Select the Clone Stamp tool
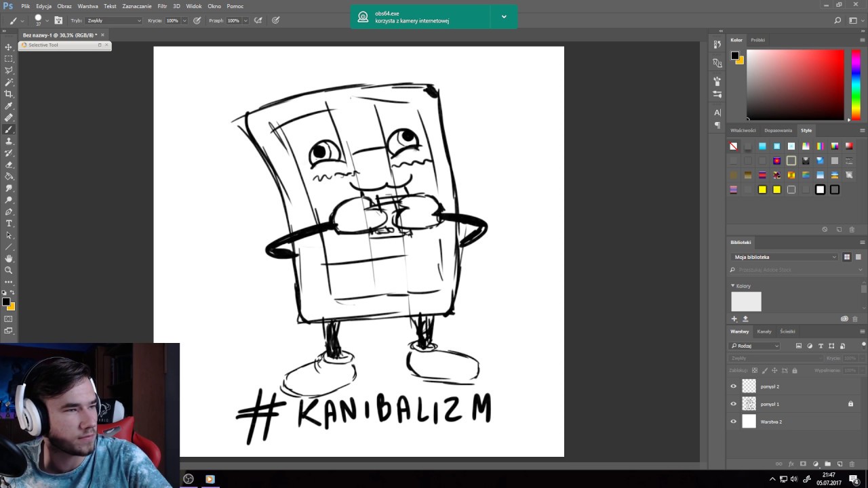868x488 pixels. point(9,141)
